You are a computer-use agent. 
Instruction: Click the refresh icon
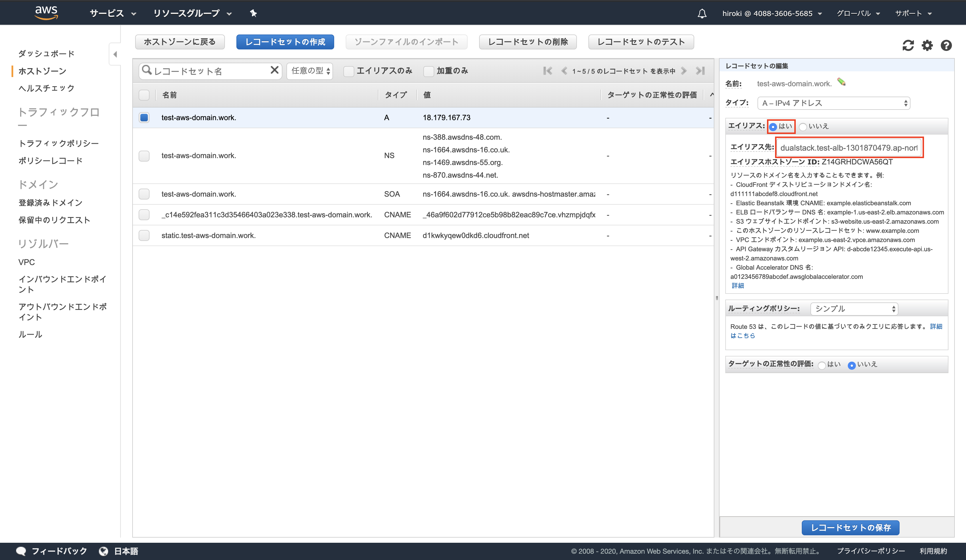coord(908,46)
